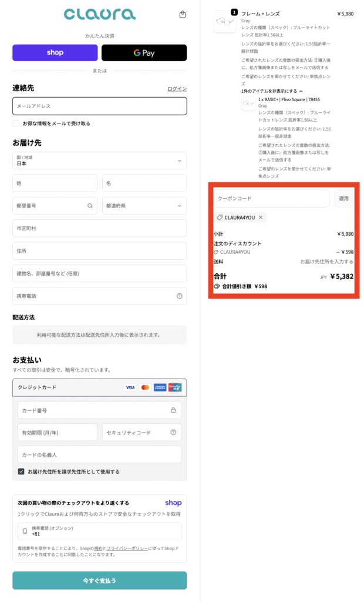Toggle the receive deals by email checkbox
This screenshot has width=364, height=602.
click(16, 123)
